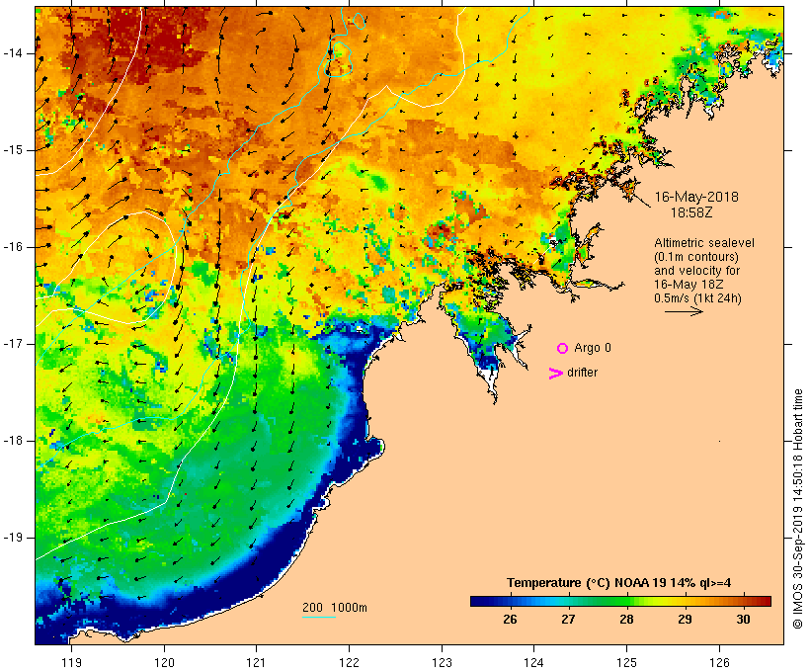Click the dark blue end of the temperature colorbar
Viewport: 810px width, 672px height.
pos(476,601)
